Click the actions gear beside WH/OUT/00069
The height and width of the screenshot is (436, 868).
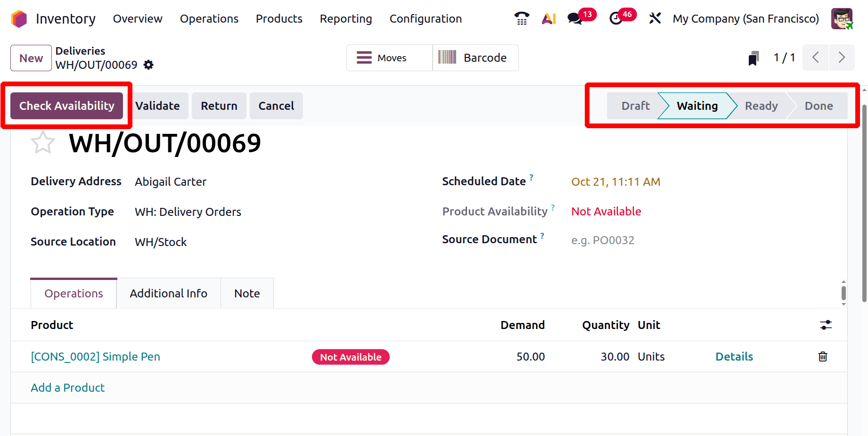(x=148, y=65)
